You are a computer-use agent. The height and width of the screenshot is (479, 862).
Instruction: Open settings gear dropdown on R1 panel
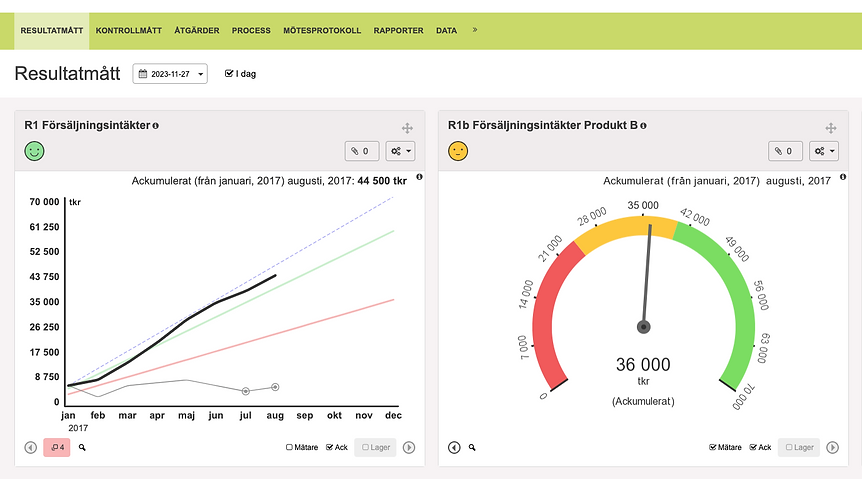(x=400, y=151)
